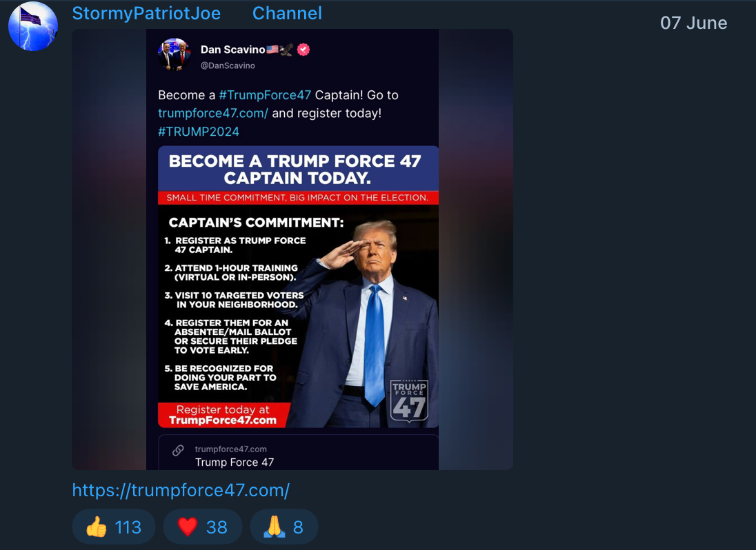Click the 07 June message date
756x550 pixels.
tap(693, 23)
